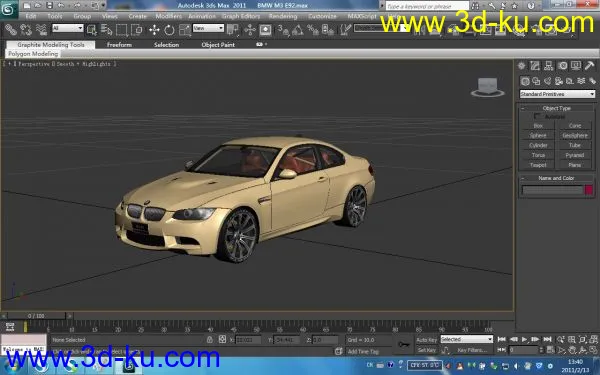Screen dimensions: 600x375
Task: Toggle Angle Snap button
Action: click(x=298, y=29)
